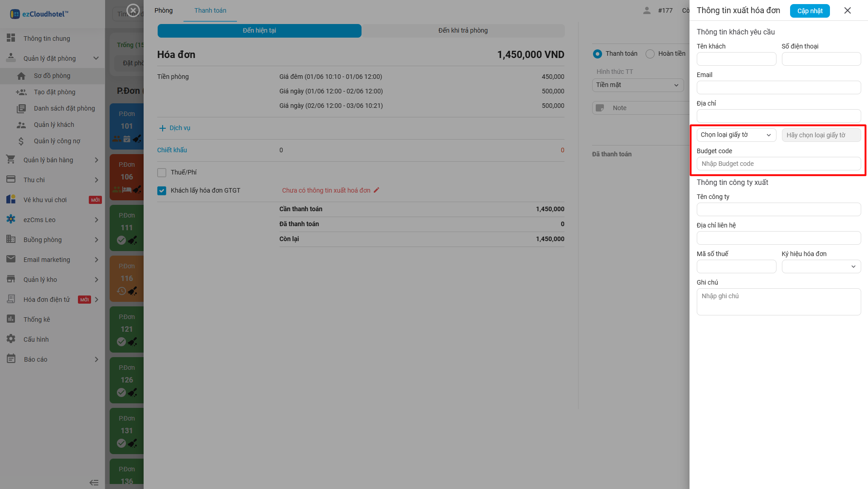The image size is (868, 489).
Task: Select the Đến khi trả phòng tab
Action: (x=463, y=30)
